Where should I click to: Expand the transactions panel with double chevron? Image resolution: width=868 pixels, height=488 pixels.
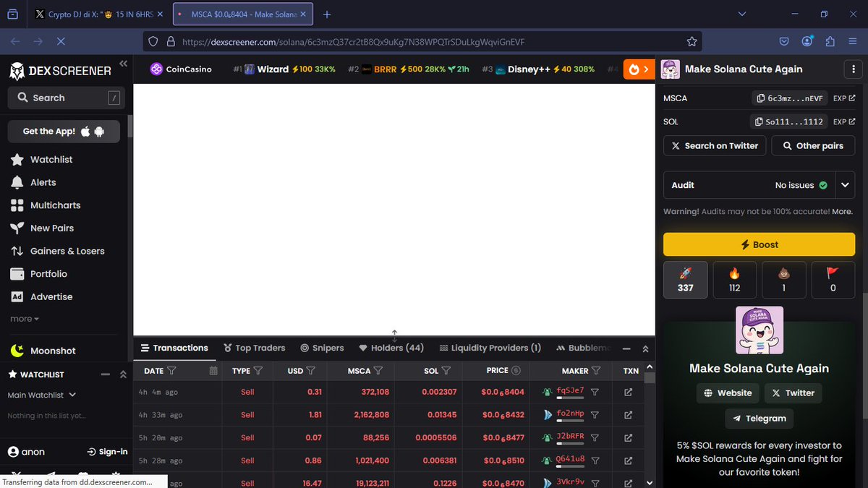(645, 348)
